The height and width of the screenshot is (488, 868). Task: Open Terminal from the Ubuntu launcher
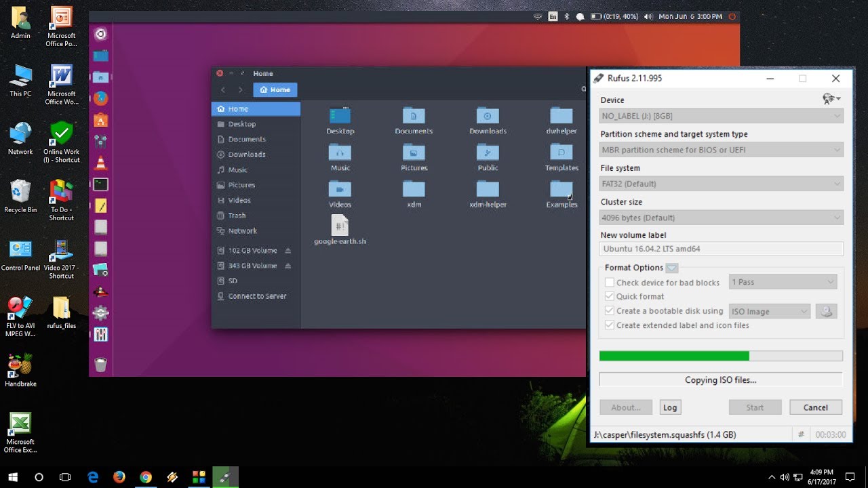point(100,184)
